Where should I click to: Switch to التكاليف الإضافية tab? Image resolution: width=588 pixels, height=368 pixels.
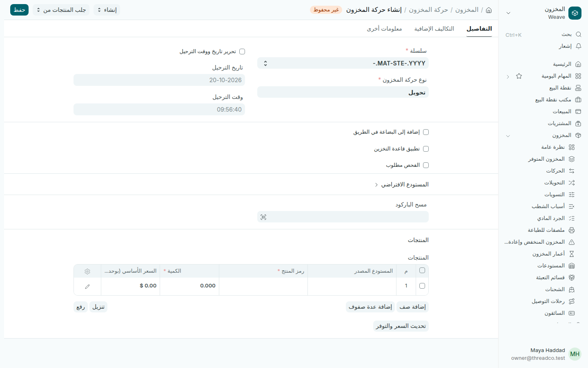(434, 29)
